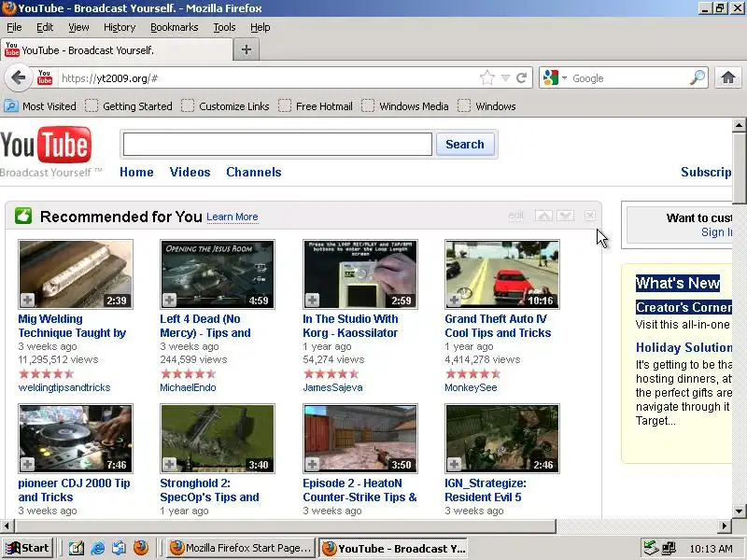Open the File menu
Viewport: 747px width, 560px height.
click(14, 27)
